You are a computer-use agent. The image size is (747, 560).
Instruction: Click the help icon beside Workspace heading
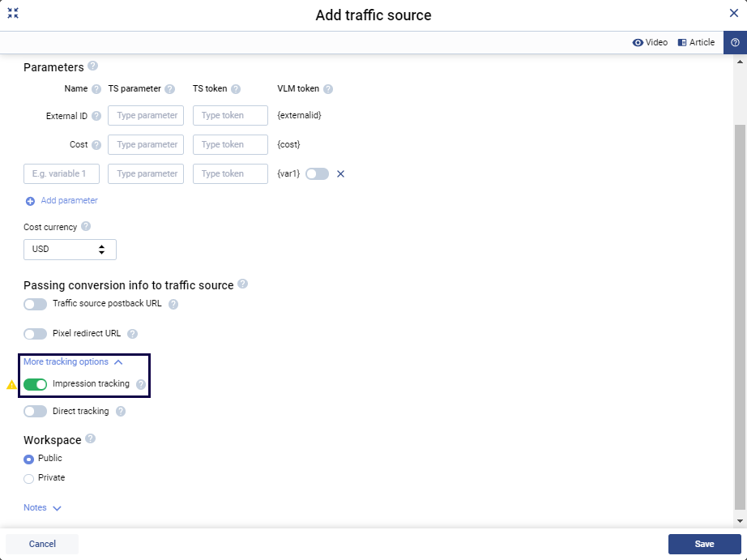click(90, 439)
